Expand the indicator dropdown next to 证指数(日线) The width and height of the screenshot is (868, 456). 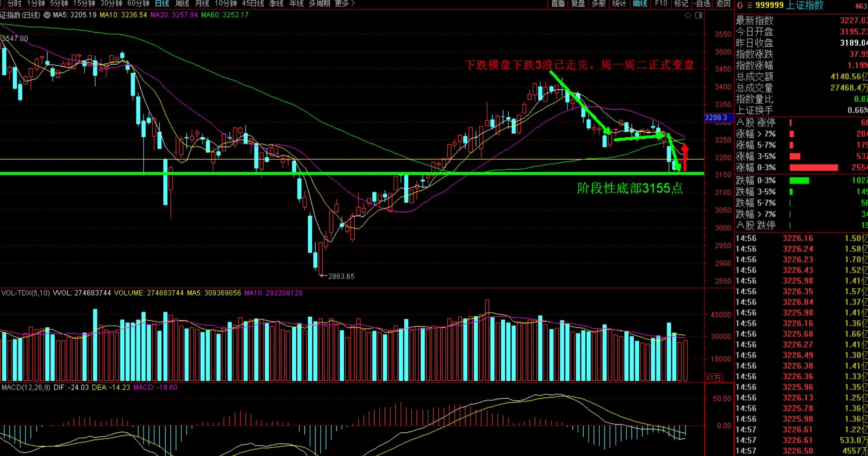[47, 15]
